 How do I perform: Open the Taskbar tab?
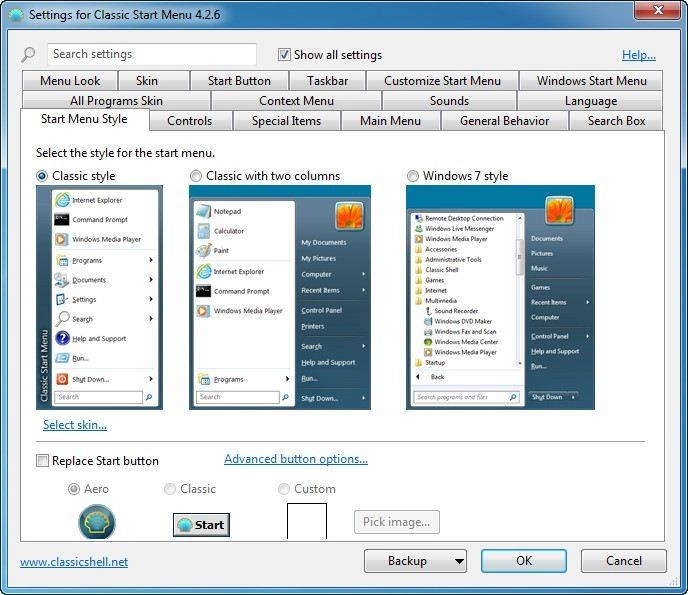[x=327, y=81]
